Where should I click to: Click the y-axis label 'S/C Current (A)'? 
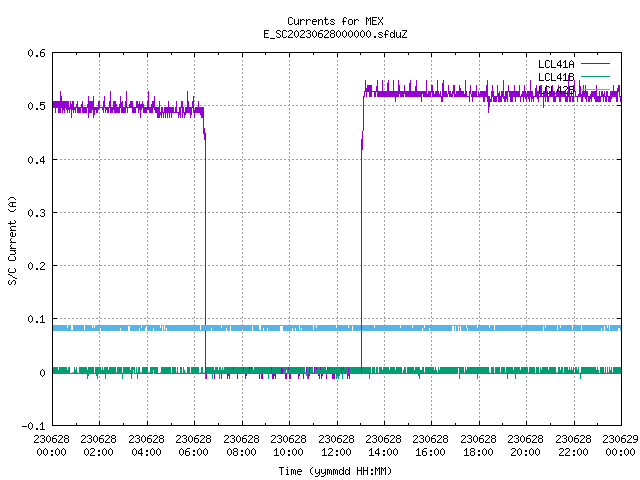[x=12, y=240]
